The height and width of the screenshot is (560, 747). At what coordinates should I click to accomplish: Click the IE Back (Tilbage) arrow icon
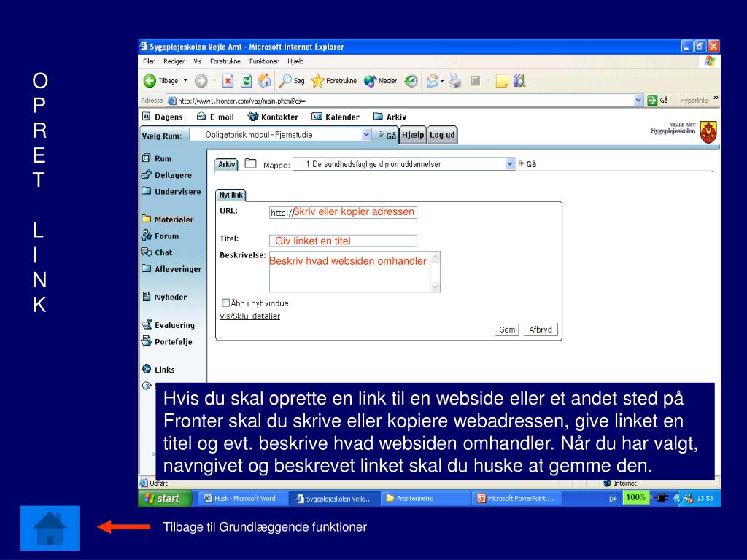150,81
